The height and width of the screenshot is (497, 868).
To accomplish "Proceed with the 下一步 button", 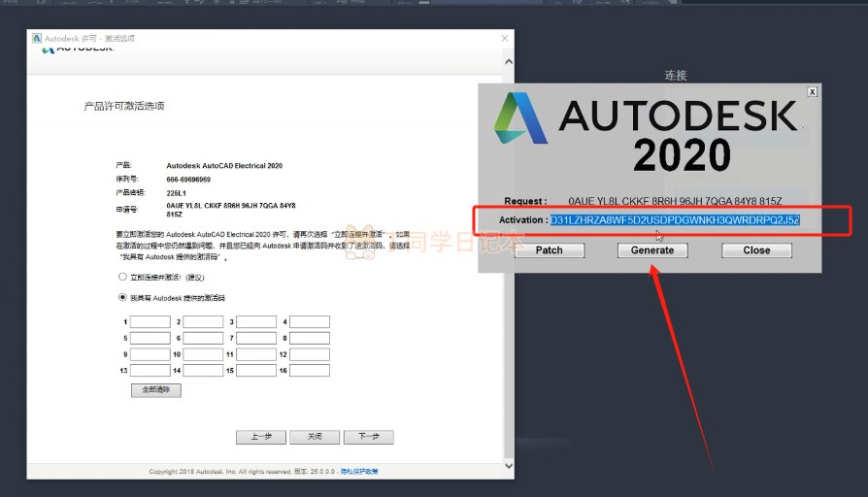I will pos(369,437).
